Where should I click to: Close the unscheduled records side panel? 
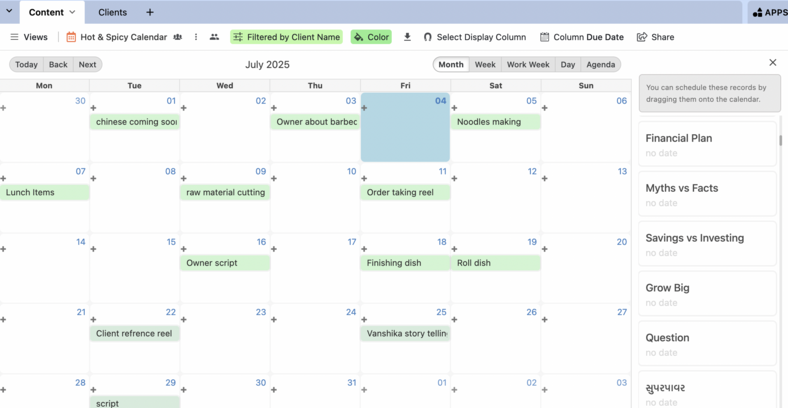pyautogui.click(x=772, y=63)
